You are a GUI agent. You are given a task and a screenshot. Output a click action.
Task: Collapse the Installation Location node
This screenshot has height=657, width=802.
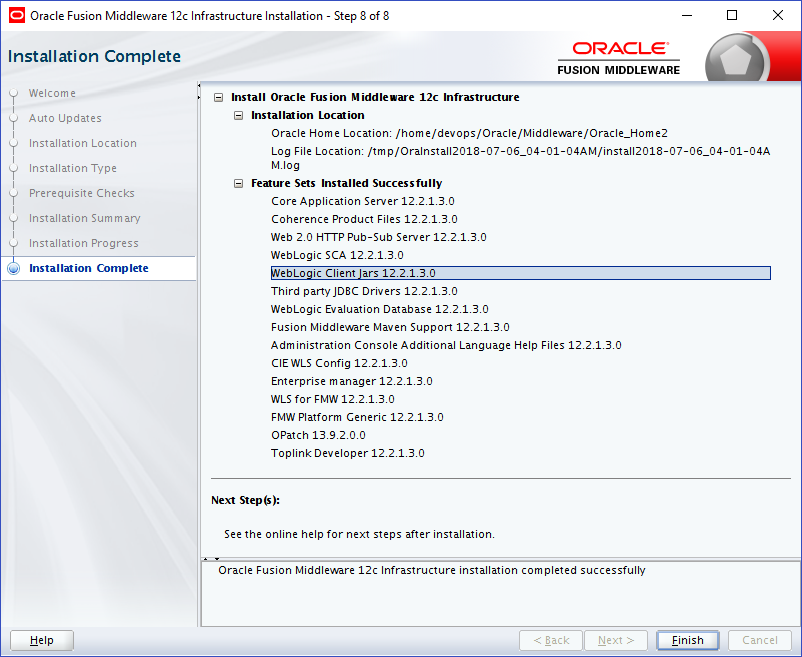238,116
